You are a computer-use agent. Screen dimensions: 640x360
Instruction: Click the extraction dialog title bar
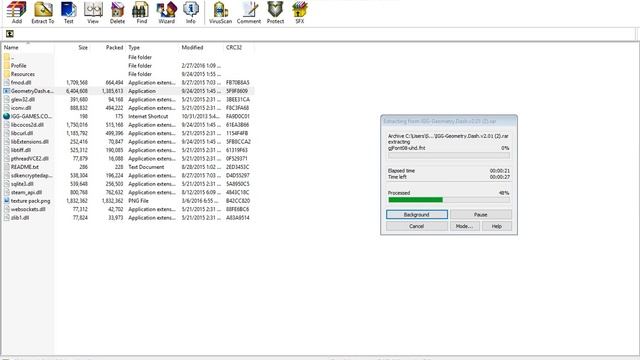point(449,121)
